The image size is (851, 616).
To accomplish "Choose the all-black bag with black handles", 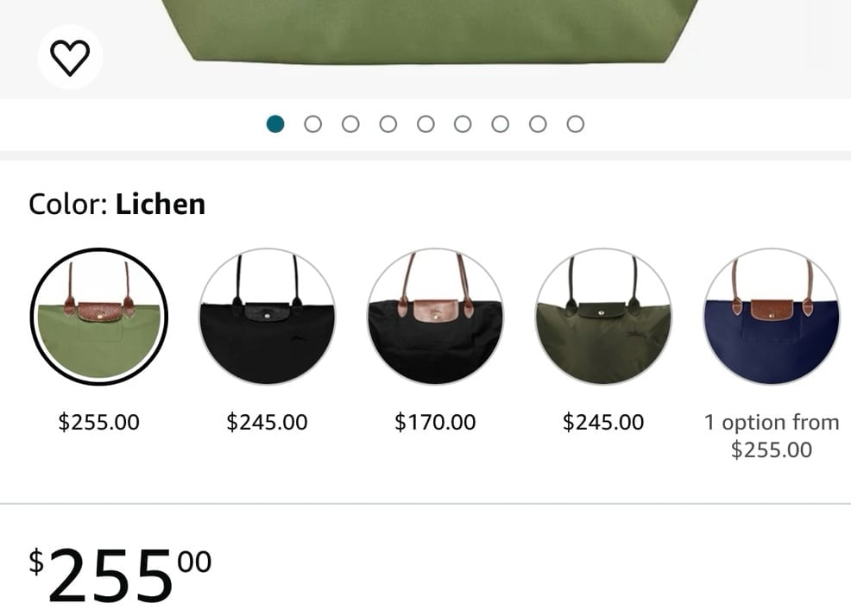I will [x=267, y=317].
